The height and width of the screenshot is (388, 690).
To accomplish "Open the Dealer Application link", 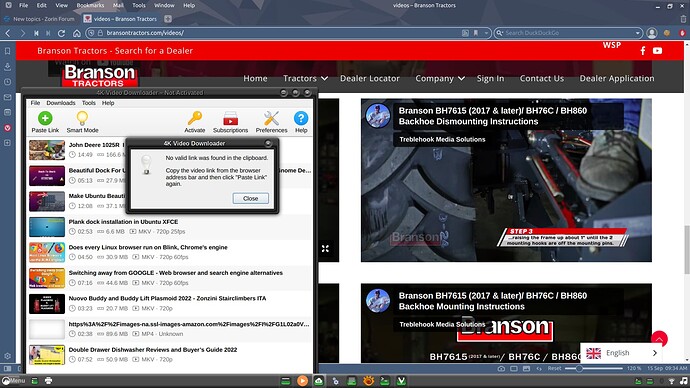I will pos(617,78).
